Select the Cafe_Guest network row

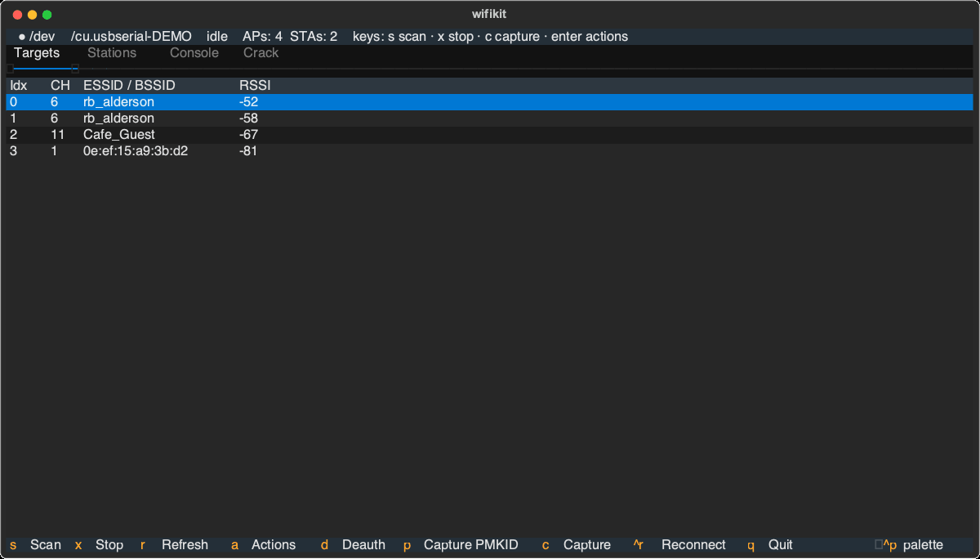point(489,135)
